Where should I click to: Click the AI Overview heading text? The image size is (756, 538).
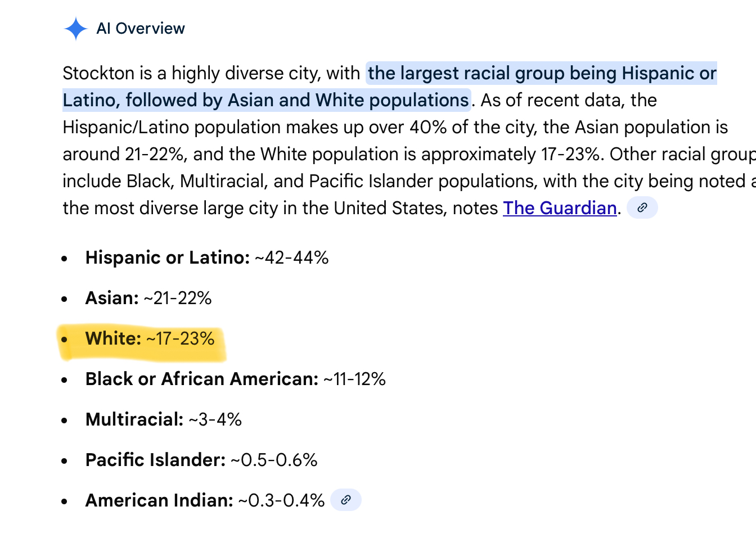[x=141, y=29]
